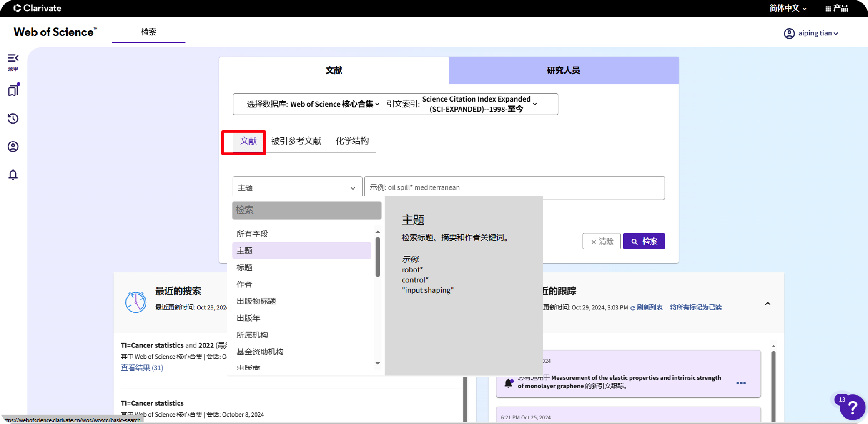Screen dimensions: 868x424
Task: Open the aiping tian user account menu
Action: click(811, 33)
